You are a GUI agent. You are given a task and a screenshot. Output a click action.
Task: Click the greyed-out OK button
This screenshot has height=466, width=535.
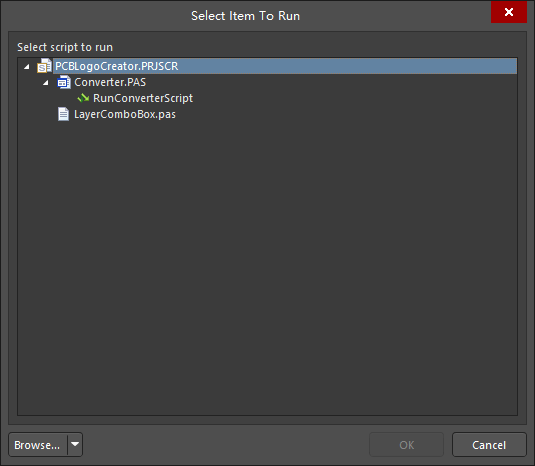tap(406, 445)
